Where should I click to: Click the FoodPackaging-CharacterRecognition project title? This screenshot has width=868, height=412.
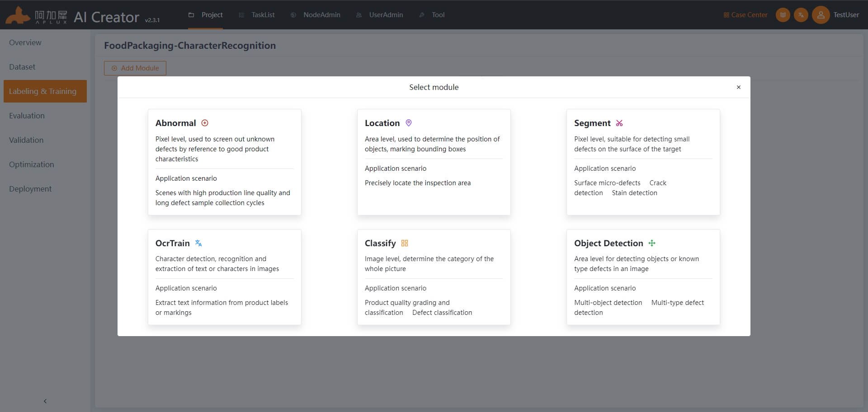[x=190, y=46]
